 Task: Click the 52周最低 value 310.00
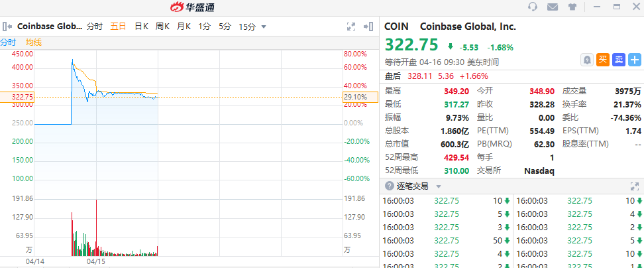[x=456, y=170]
